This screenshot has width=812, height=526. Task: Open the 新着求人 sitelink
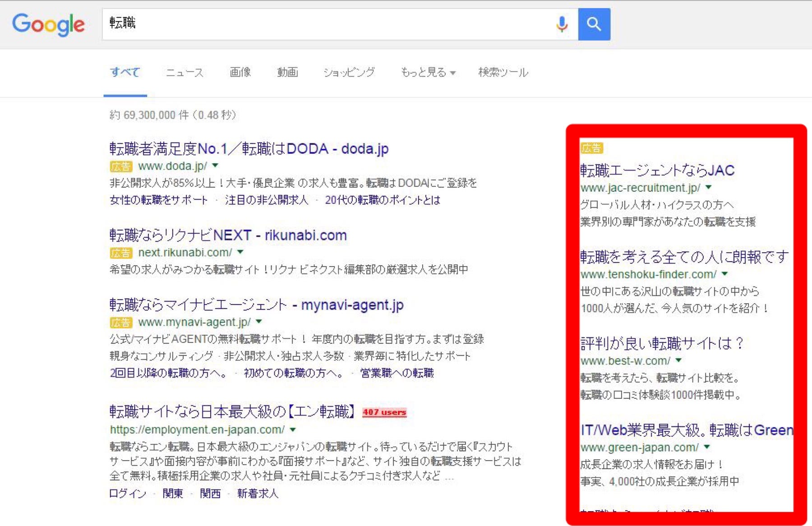(x=258, y=494)
